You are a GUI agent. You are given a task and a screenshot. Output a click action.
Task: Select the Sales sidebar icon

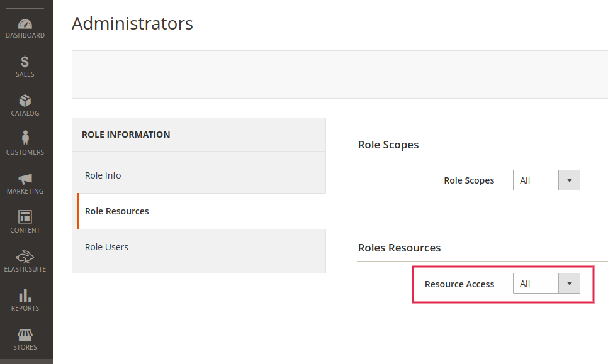coord(25,65)
